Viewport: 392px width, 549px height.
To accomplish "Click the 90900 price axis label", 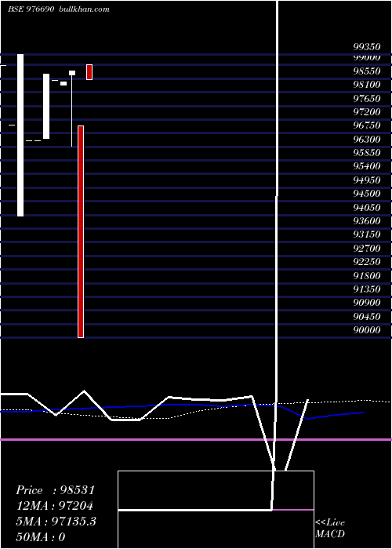I will (366, 303).
